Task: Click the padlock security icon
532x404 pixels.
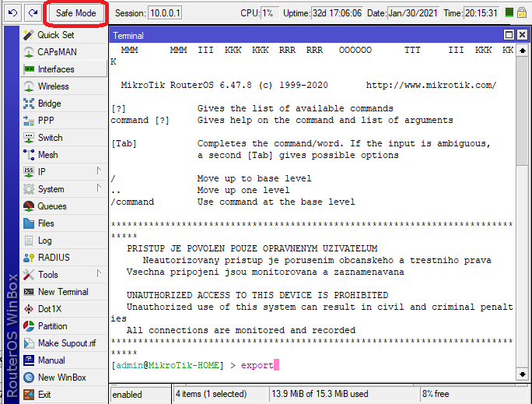Action: 522,13
